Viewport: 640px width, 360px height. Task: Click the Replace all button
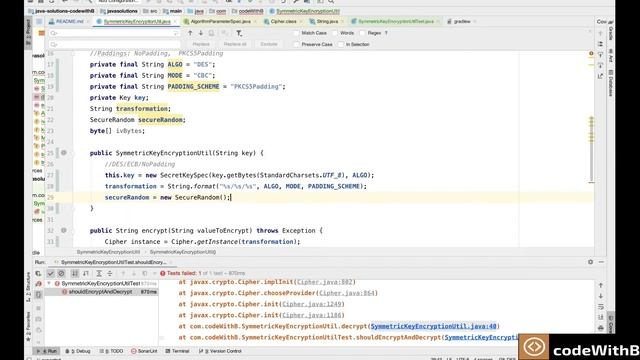tap(235, 44)
